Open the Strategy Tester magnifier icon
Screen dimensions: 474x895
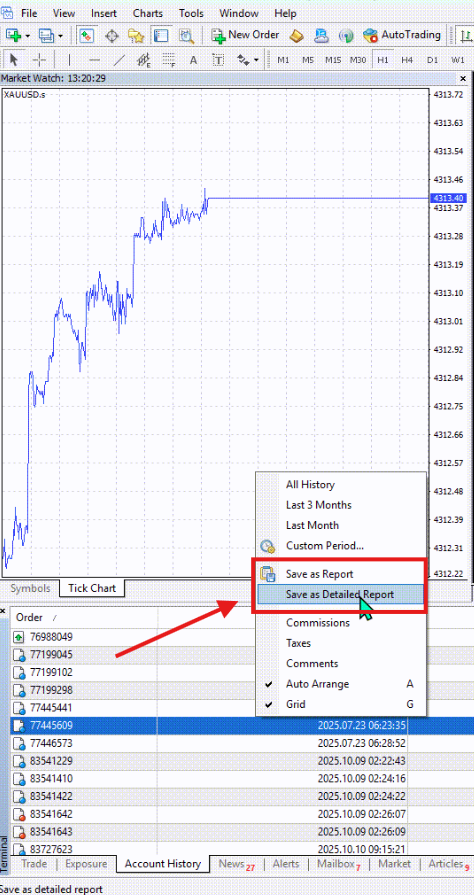[x=186, y=35]
